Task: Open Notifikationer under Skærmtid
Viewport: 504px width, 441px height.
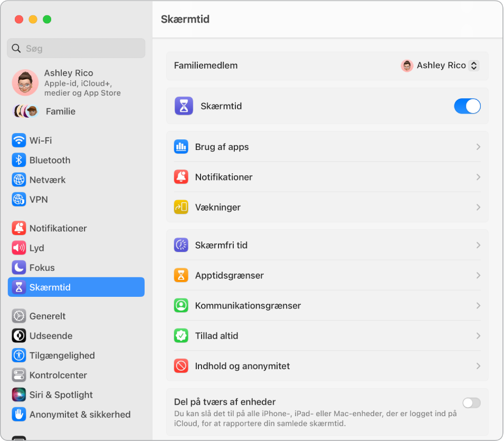Action: point(327,177)
